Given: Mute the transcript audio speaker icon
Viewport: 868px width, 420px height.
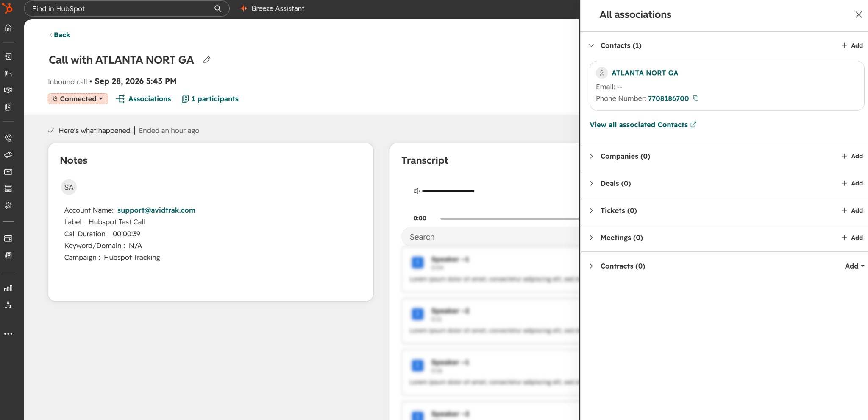Looking at the screenshot, I should pyautogui.click(x=416, y=191).
